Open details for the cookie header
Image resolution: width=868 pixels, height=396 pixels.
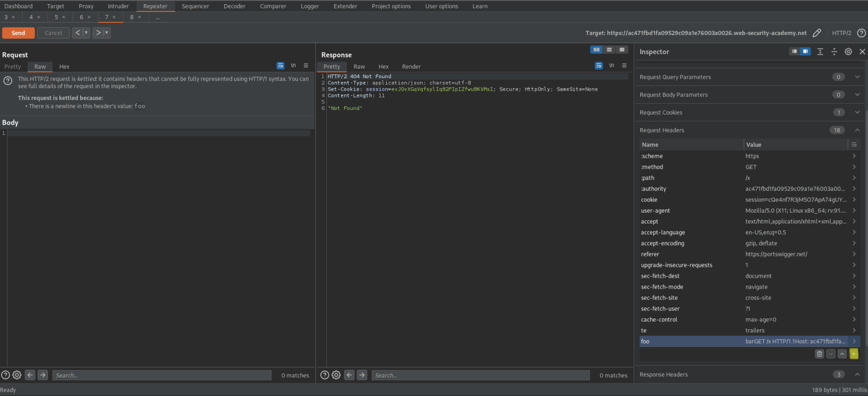(x=854, y=200)
